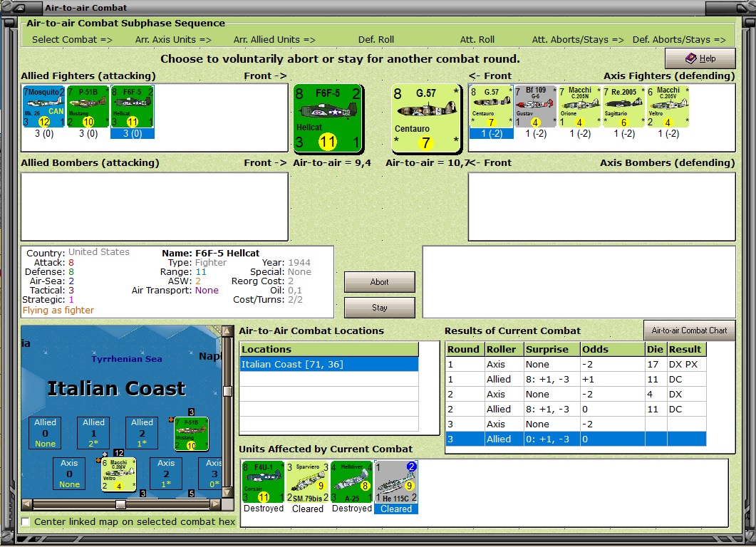Click the P-51B Mustang counter on the map
Screen dimensions: 756x547
click(192, 434)
